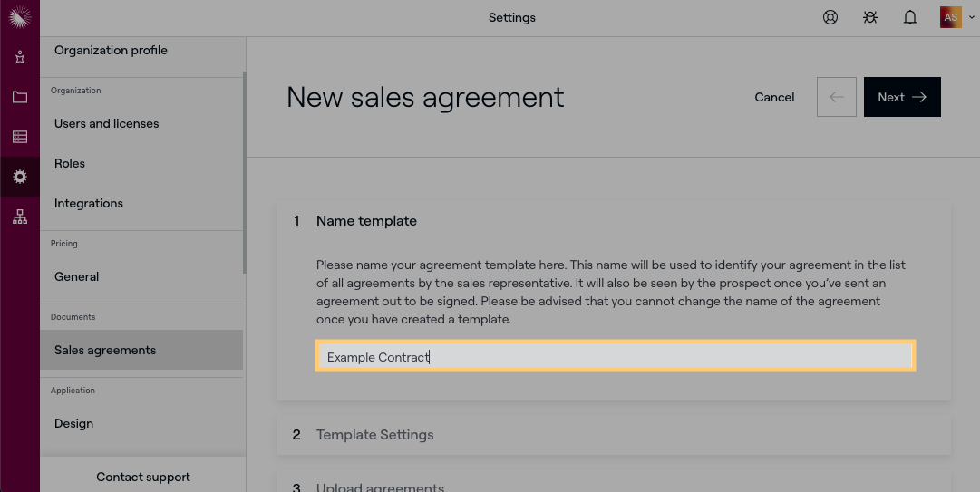
Task: Go to Users and licenses settings
Action: coord(106,123)
